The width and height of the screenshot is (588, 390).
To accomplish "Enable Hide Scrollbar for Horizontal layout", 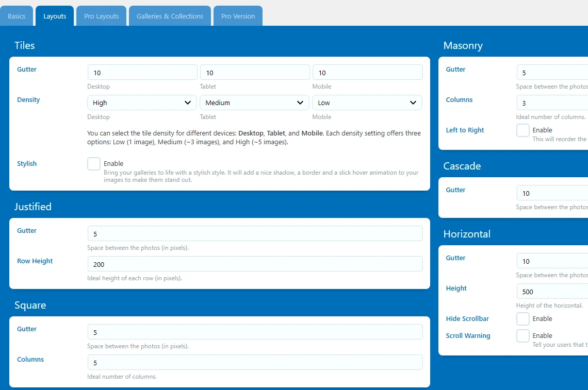I will 522,319.
